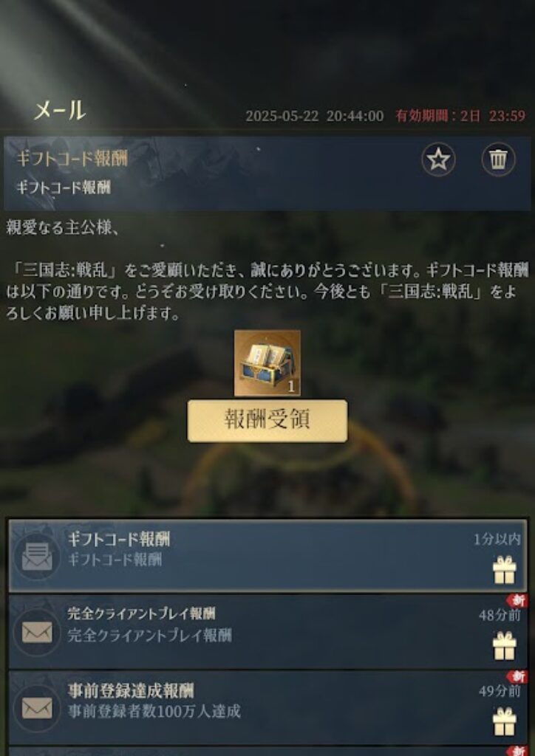Viewport: 535px width, 756px height.
Task: Click opened envelope icon of first mail
Action: [x=37, y=557]
